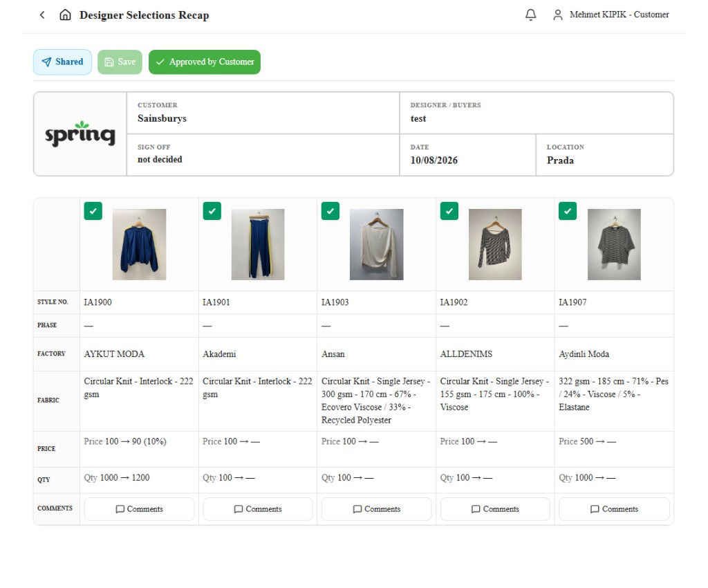The width and height of the screenshot is (708, 588).
Task: Open the blue trousers IA1901 thumbnail
Action: click(x=258, y=244)
